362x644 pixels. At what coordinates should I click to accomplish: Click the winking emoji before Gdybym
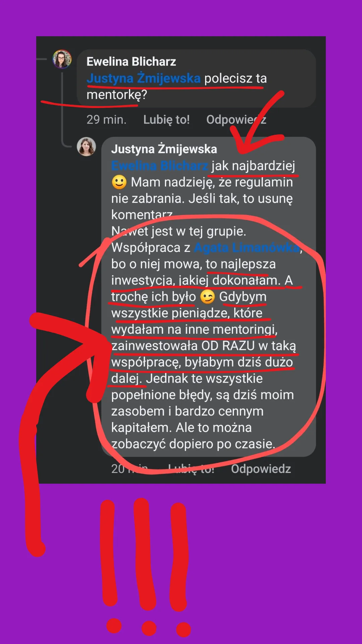207,297
